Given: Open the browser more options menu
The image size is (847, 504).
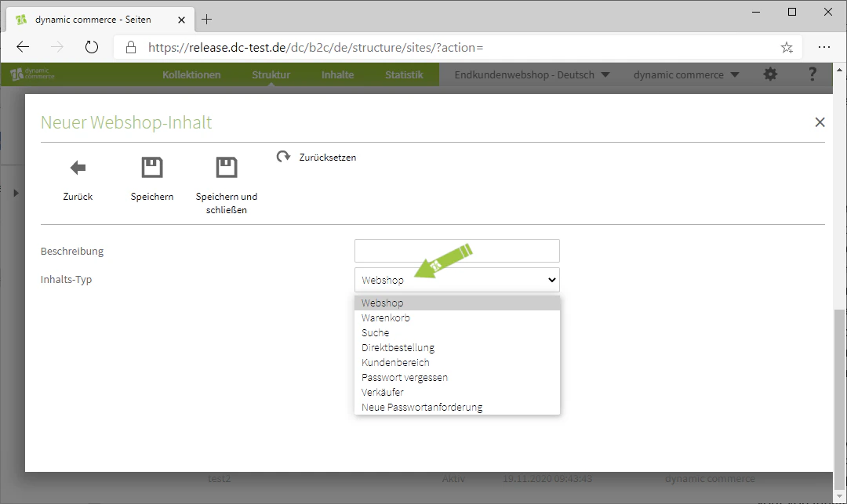Looking at the screenshot, I should click(823, 48).
